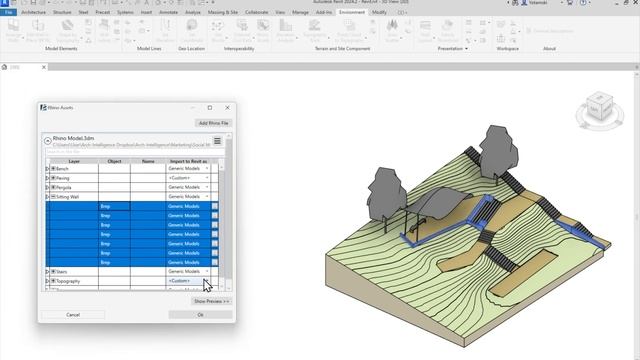Screen dimensions: 640x360
Task: Tick the checkbox in the second Brep row
Action: click(215, 216)
